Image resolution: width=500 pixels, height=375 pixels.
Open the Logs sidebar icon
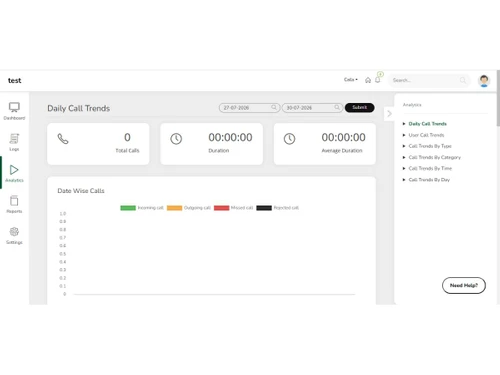click(14, 139)
